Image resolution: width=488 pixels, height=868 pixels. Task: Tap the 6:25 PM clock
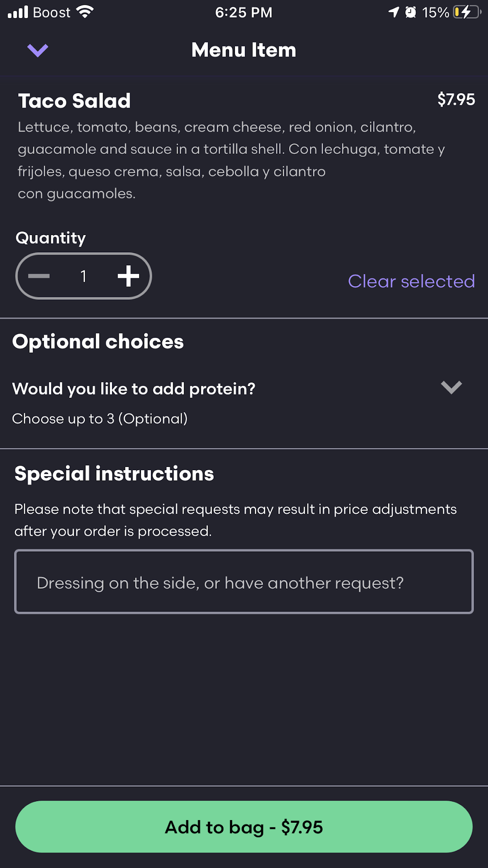pos(244,12)
